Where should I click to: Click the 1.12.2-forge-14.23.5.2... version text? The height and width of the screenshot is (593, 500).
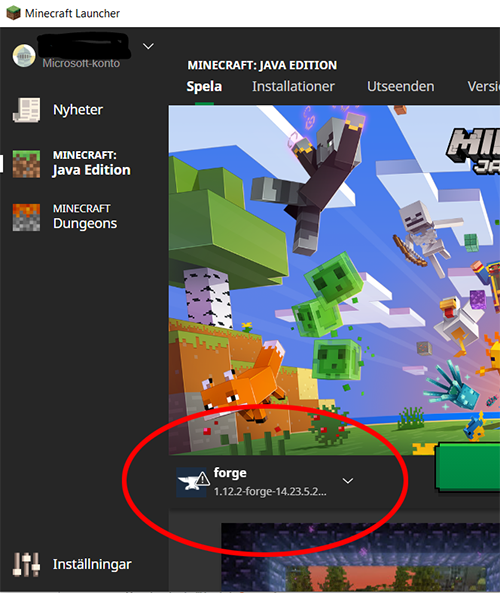[x=270, y=492]
